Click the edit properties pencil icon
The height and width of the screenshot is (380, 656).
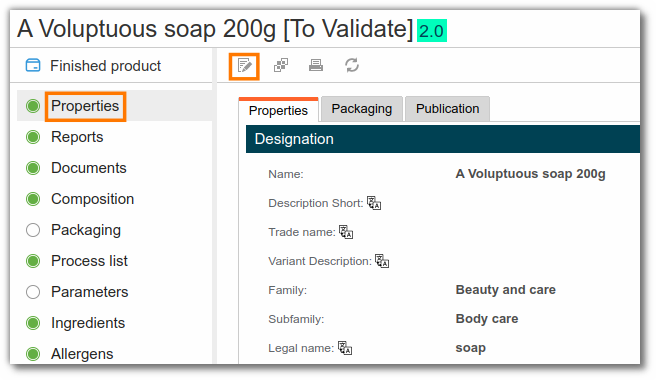[244, 66]
